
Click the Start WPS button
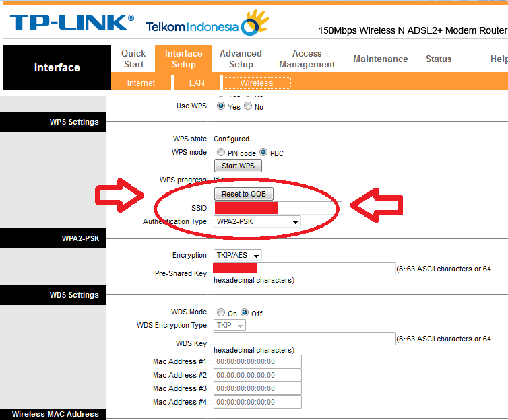tap(238, 166)
